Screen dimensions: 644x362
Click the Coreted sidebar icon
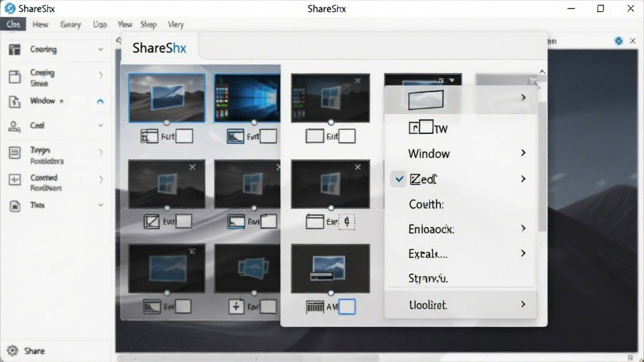(15, 179)
